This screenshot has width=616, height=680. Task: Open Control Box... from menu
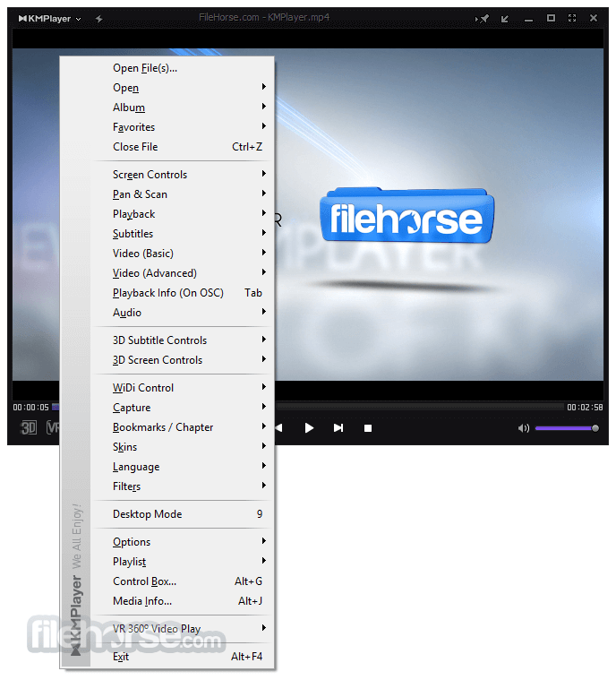point(183,581)
